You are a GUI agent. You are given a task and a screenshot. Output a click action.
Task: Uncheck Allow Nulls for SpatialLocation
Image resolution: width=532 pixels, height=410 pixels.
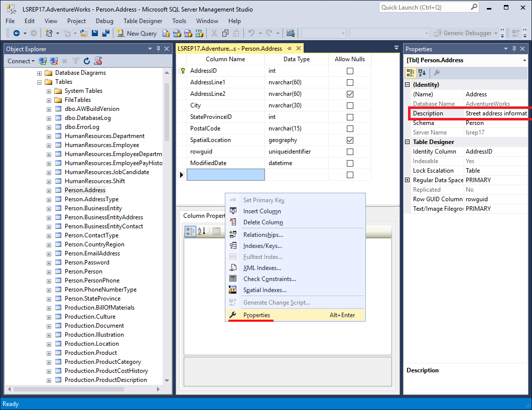point(350,140)
